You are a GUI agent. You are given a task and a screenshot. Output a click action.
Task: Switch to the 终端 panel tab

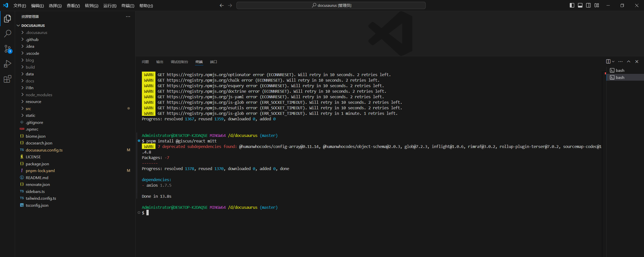pyautogui.click(x=199, y=62)
